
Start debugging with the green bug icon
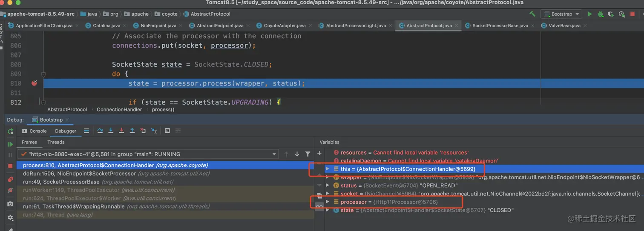[601, 14]
